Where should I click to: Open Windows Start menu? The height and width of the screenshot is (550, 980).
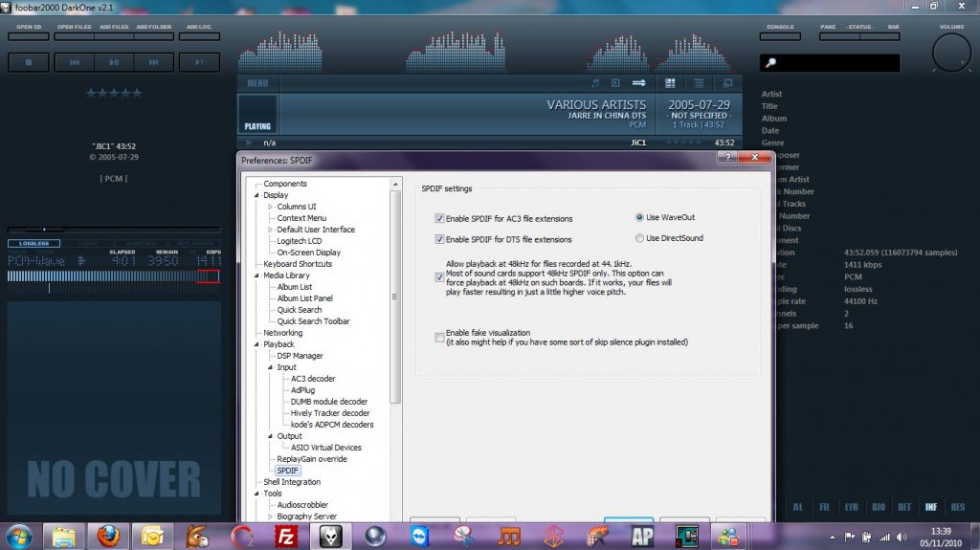point(19,537)
